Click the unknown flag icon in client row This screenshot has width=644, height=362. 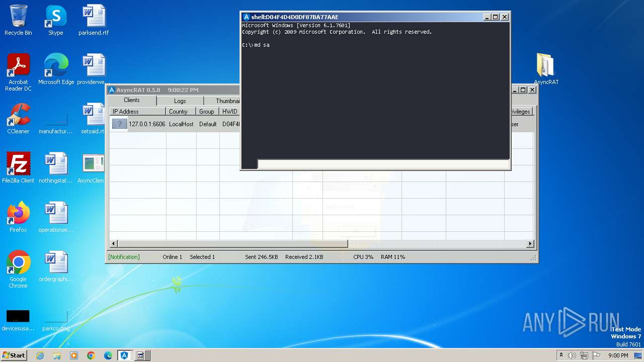tap(119, 124)
